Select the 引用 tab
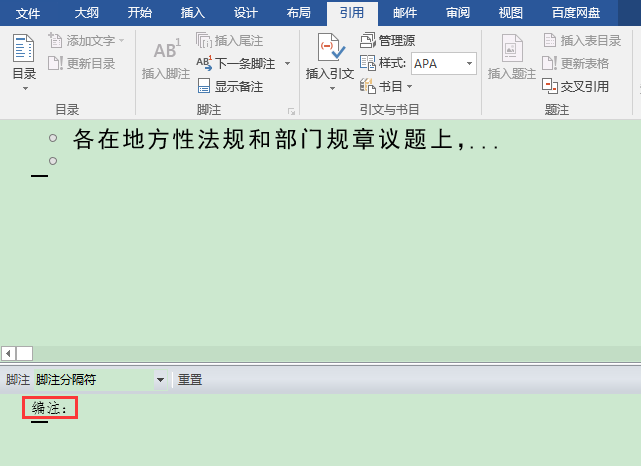Viewport: 641px width, 466px height. (352, 13)
